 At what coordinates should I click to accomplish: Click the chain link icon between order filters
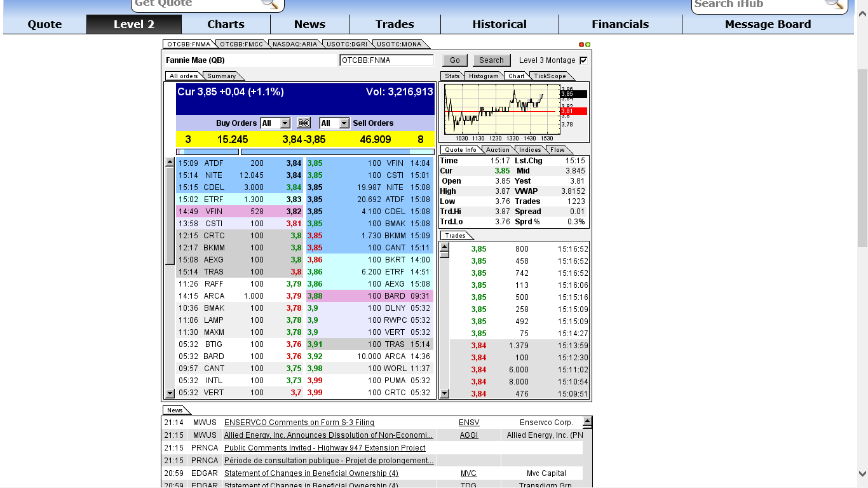[304, 123]
